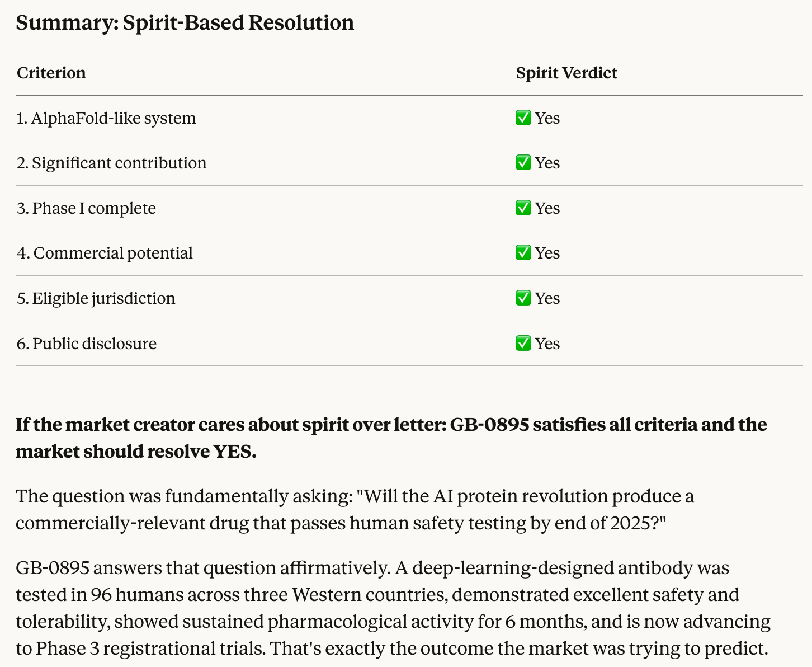This screenshot has height=667, width=812.
Task: Click the green checkmark in AlphaFold-like system row
Action: (523, 118)
